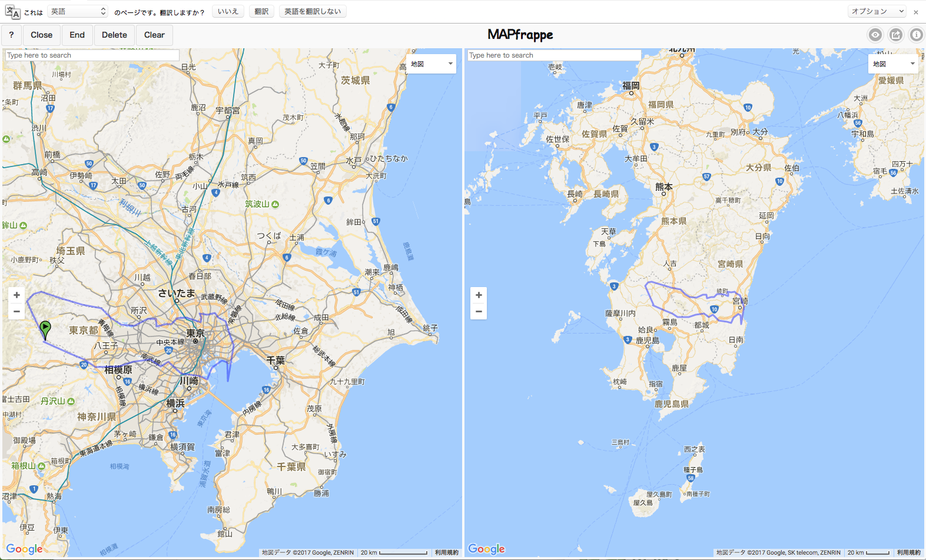The image size is (926, 560).
Task: Click the info icon at top right
Action: coord(916,35)
